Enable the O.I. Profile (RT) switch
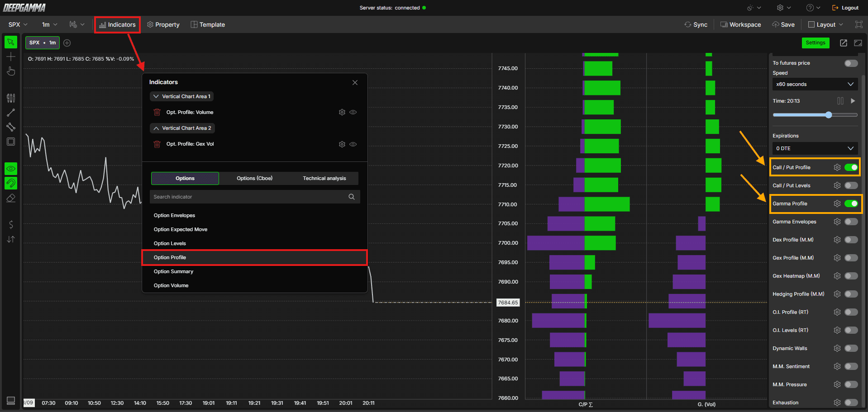Image resolution: width=868 pixels, height=412 pixels. pyautogui.click(x=851, y=312)
